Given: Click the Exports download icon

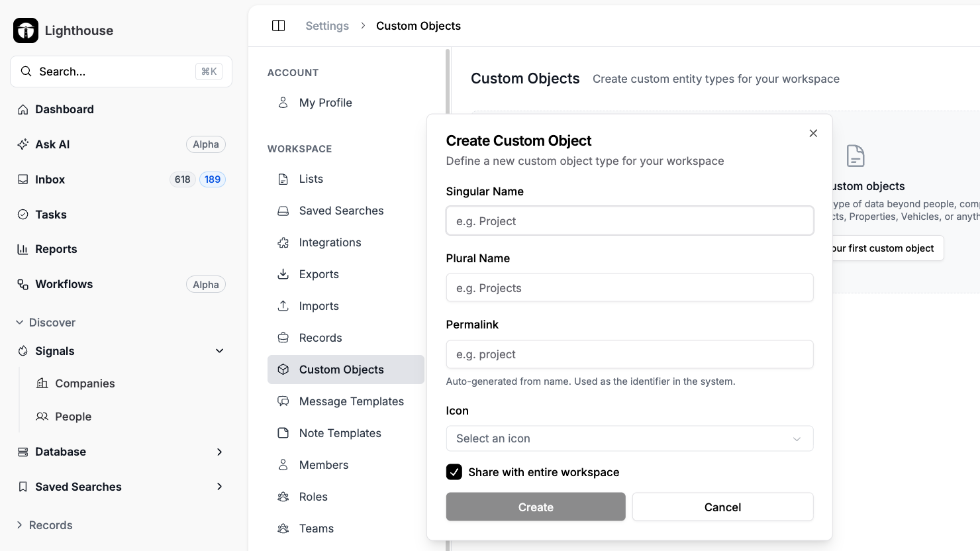Looking at the screenshot, I should [x=283, y=274].
